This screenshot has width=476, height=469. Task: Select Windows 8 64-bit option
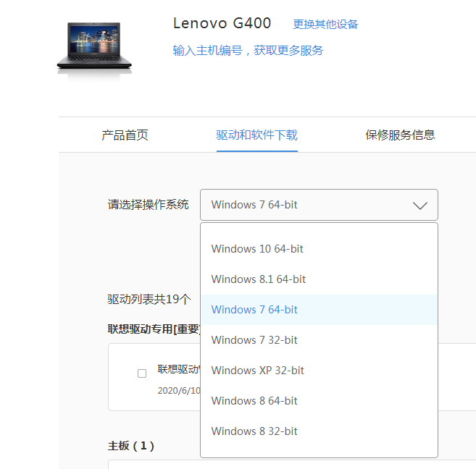tap(319, 401)
